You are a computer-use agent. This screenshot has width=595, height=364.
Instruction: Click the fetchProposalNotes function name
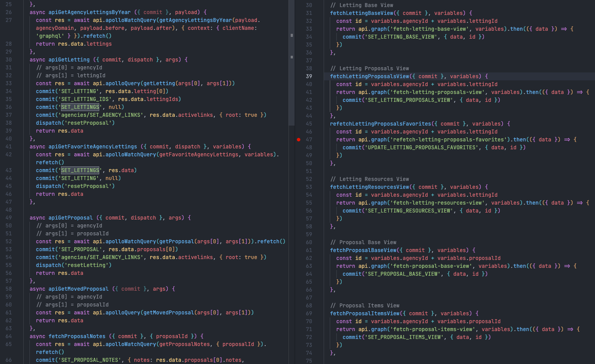(77, 336)
